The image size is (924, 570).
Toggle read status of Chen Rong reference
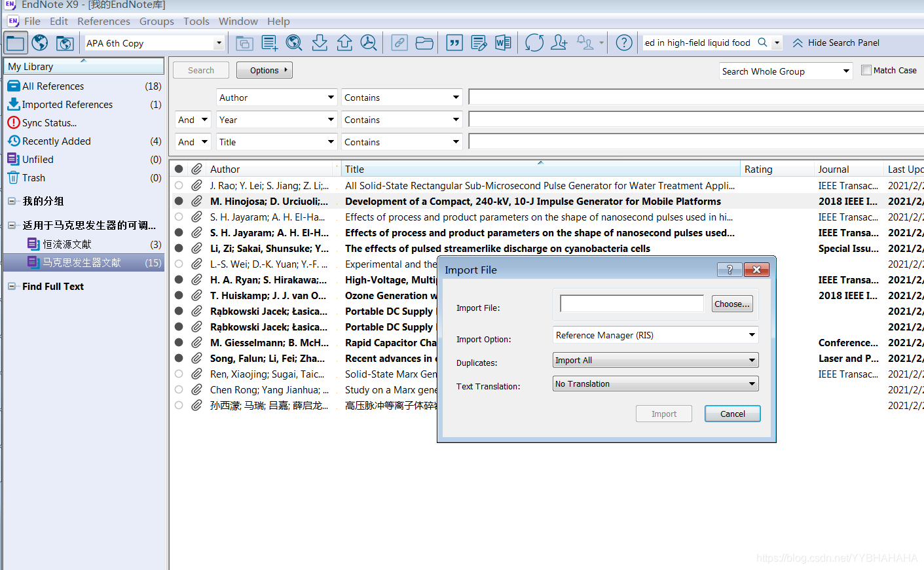179,390
